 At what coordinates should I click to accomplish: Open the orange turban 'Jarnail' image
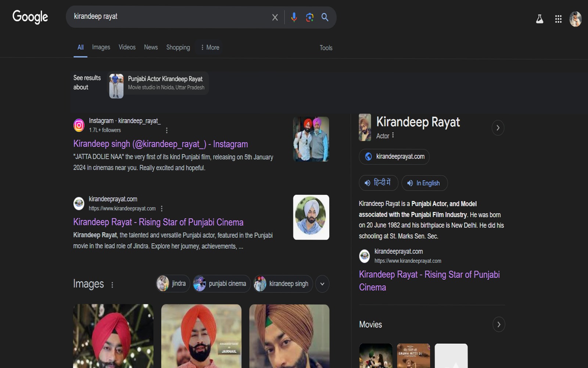click(201, 336)
